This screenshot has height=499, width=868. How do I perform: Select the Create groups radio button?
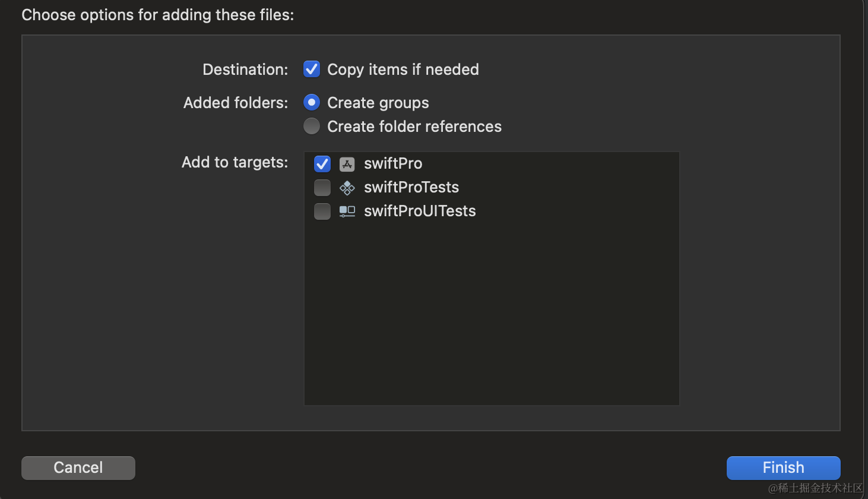[312, 103]
